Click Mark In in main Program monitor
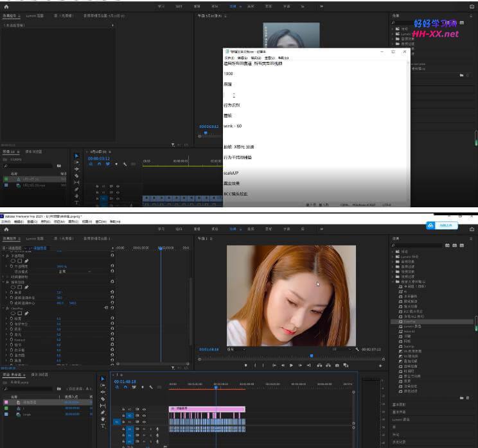Viewport: 478px width, 448px height. [x=255, y=365]
